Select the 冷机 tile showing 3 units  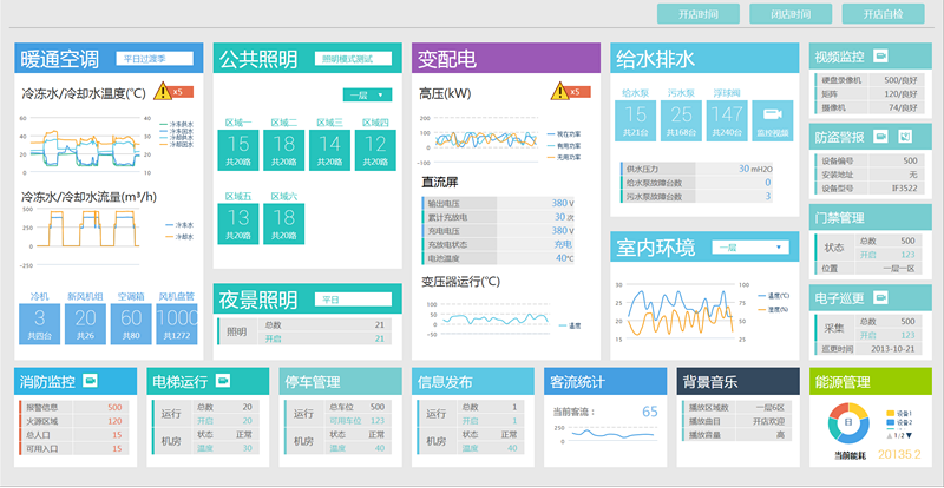[40, 318]
